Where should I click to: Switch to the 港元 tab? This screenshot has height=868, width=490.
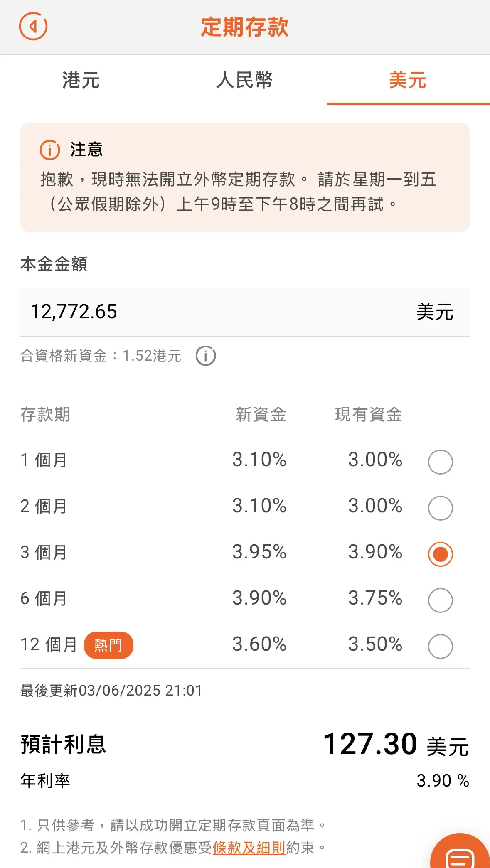point(81,80)
